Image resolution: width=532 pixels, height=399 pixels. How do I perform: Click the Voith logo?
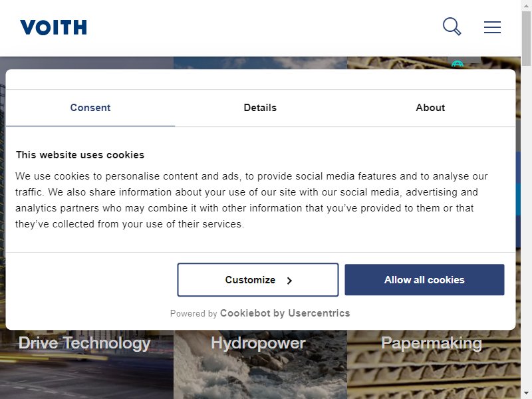point(53,27)
